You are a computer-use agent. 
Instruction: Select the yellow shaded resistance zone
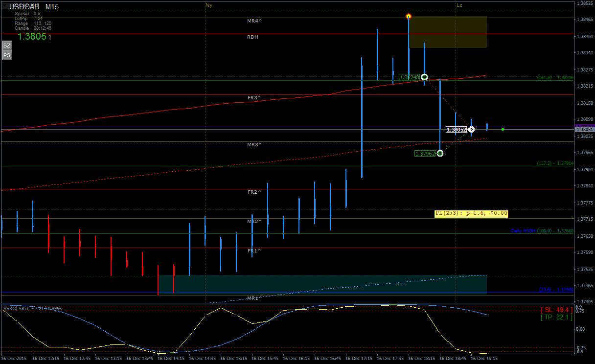click(x=448, y=32)
